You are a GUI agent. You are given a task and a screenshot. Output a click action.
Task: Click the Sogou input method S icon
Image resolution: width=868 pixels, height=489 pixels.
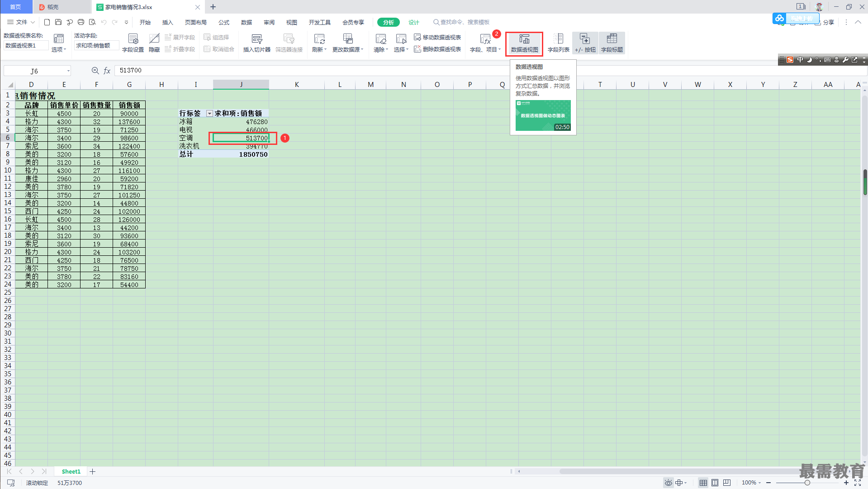[x=790, y=60]
